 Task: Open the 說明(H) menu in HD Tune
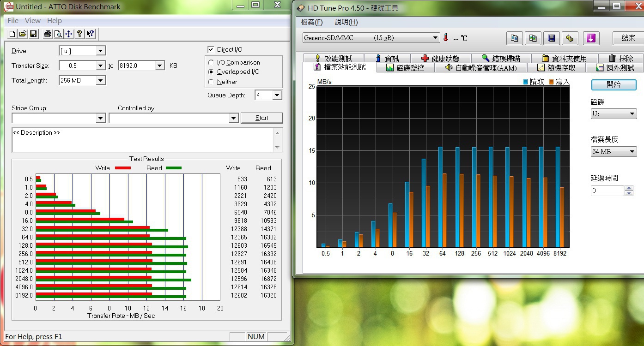click(346, 22)
